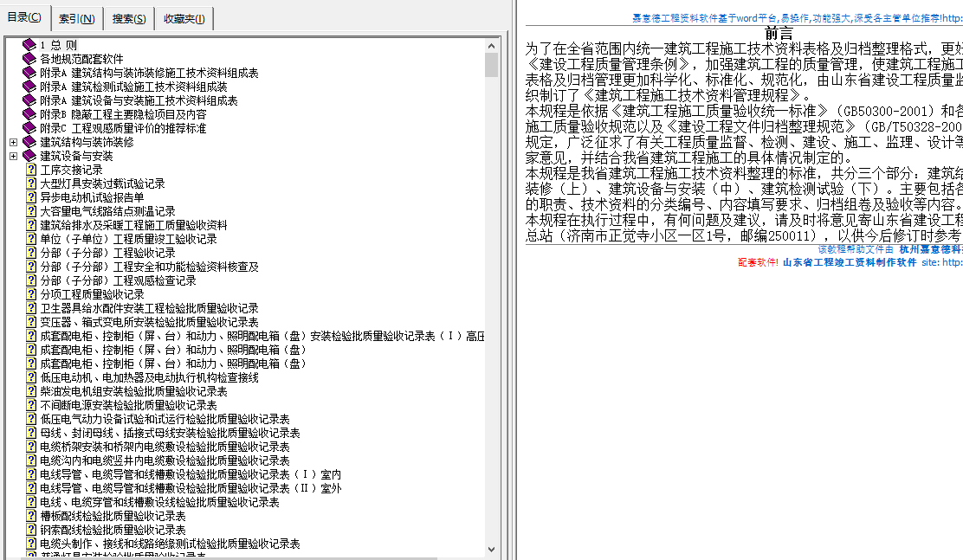This screenshot has width=963, height=560.
Task: Click the book icon next to 各地规范配套软件
Action: click(x=30, y=59)
